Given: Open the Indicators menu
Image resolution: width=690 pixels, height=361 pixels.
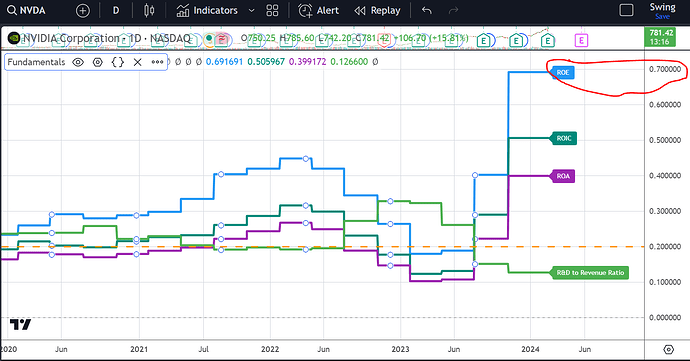Looking at the screenshot, I should tap(207, 11).
